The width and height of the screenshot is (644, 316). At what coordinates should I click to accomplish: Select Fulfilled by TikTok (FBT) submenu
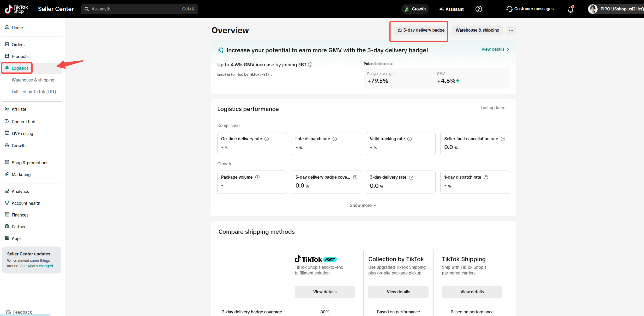click(34, 92)
